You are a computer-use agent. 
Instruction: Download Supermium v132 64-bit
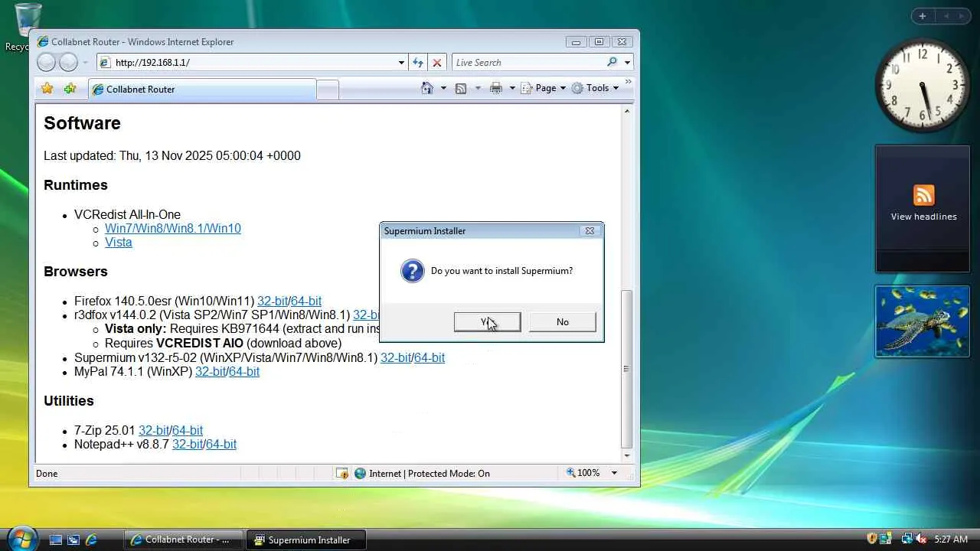click(430, 358)
